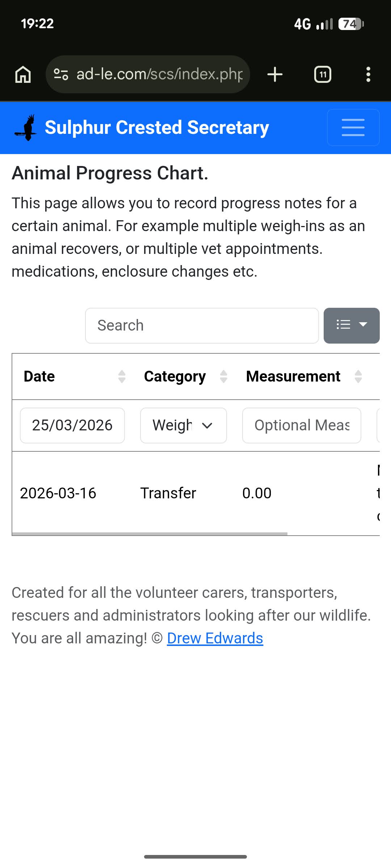The height and width of the screenshot is (868, 391).
Task: Click the Optional Measurement input box
Action: pos(302,425)
